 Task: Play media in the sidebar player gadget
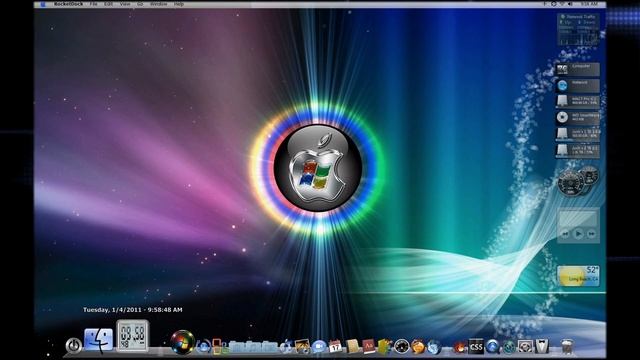[x=578, y=233]
